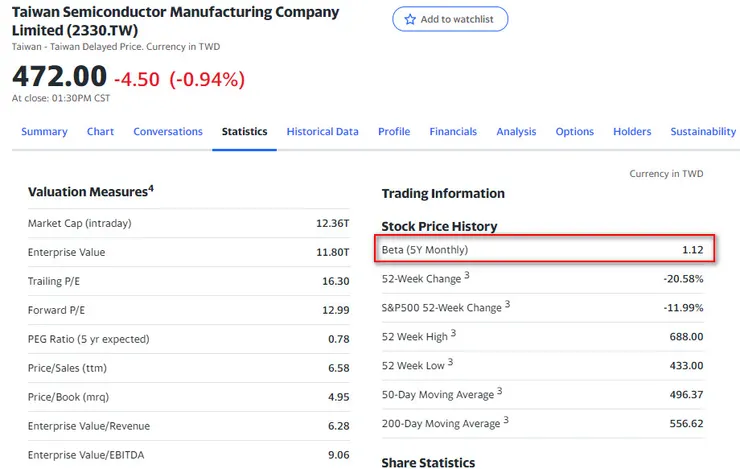Switch to the Financials tab
This screenshot has height=469, width=740.
[x=453, y=132]
